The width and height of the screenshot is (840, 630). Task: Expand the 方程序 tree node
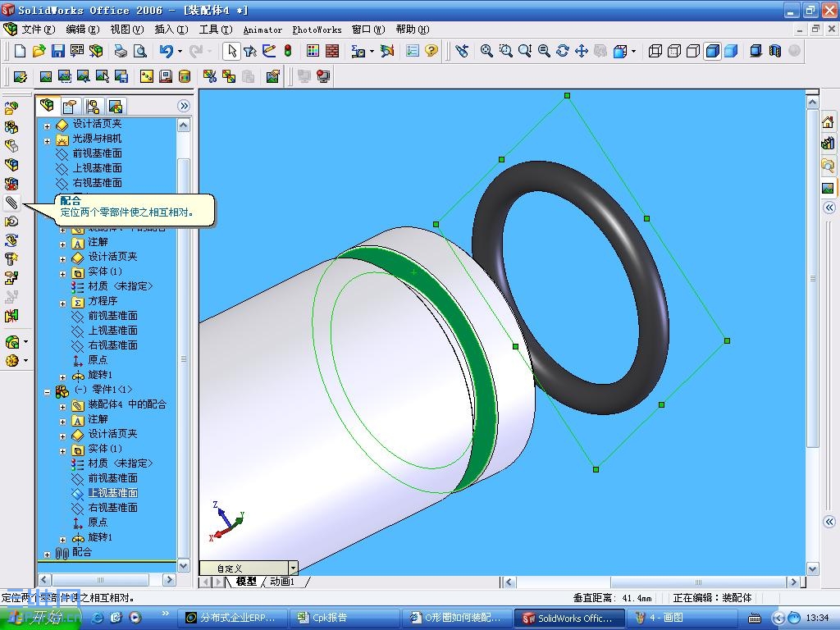click(x=62, y=304)
